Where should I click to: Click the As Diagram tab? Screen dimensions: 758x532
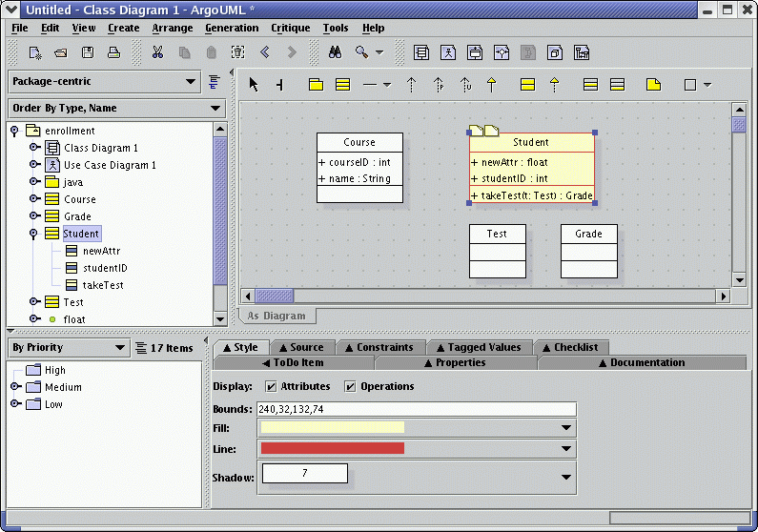pos(277,316)
